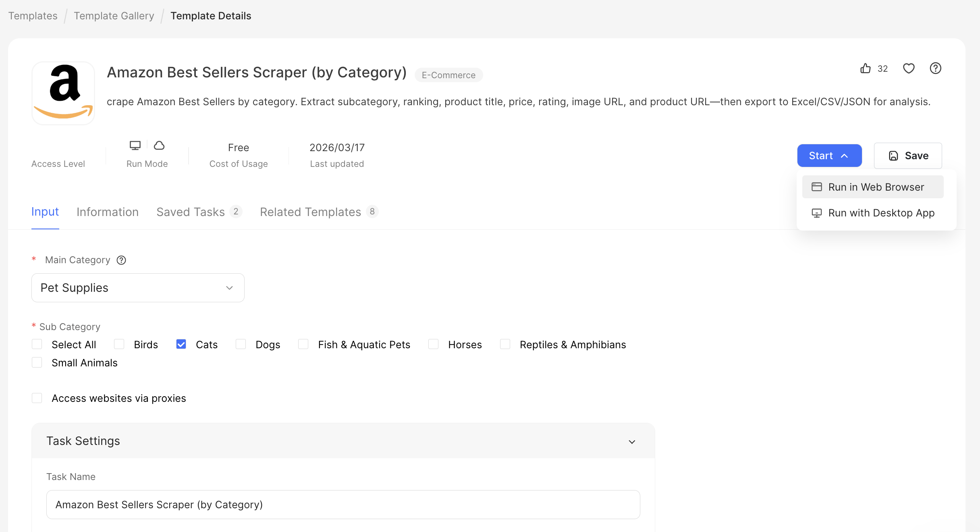Click the Start dropdown button
The image size is (980, 532).
tap(829, 156)
